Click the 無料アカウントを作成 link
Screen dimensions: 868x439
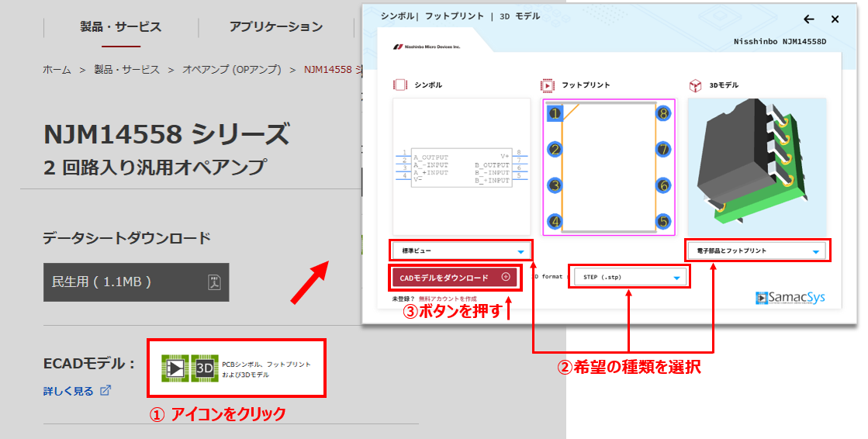click(x=448, y=299)
